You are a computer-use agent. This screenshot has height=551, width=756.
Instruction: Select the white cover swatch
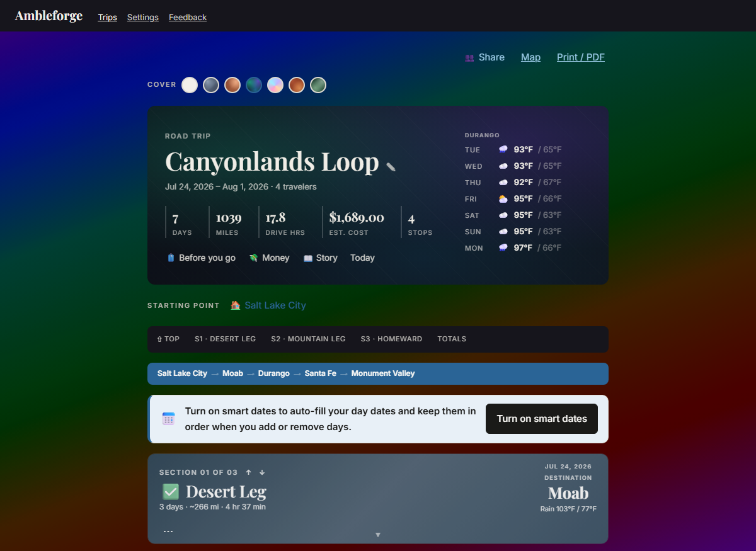[x=190, y=85]
